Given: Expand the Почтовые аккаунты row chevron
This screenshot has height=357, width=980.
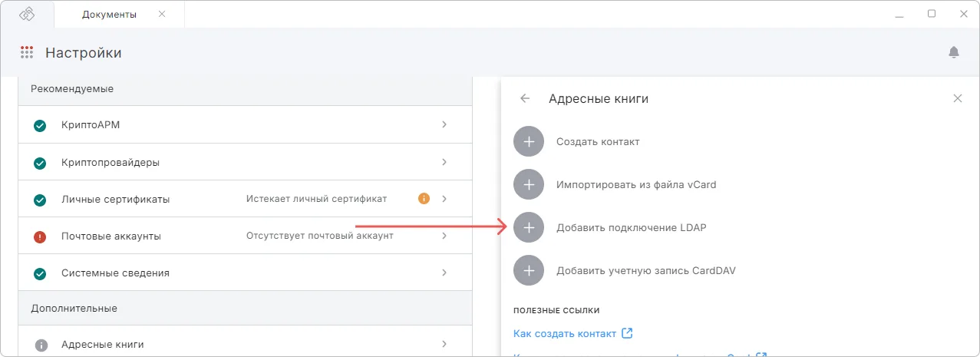Looking at the screenshot, I should (444, 236).
